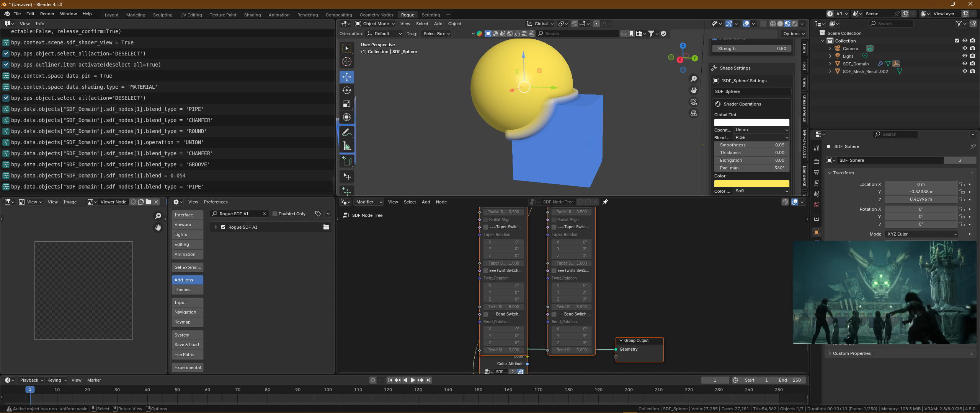This screenshot has height=413, width=980.
Task: Activate the Annotate pencil tool
Action: point(346,132)
